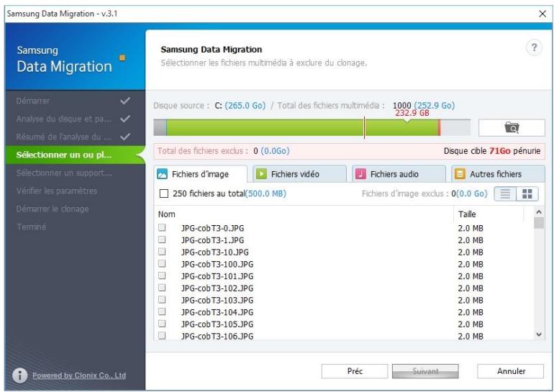Click 2.0 MB size of JPG-cobT3-1.JPG

[471, 240]
